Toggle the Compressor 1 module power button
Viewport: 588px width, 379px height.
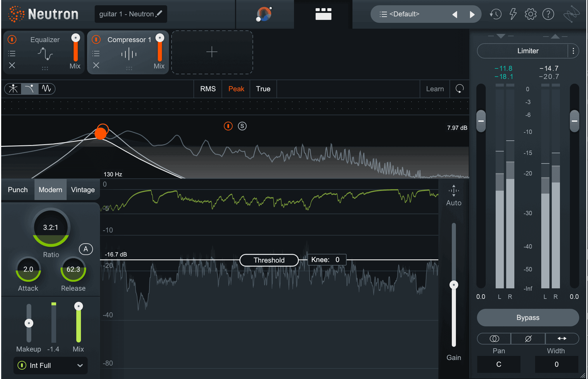pyautogui.click(x=96, y=39)
